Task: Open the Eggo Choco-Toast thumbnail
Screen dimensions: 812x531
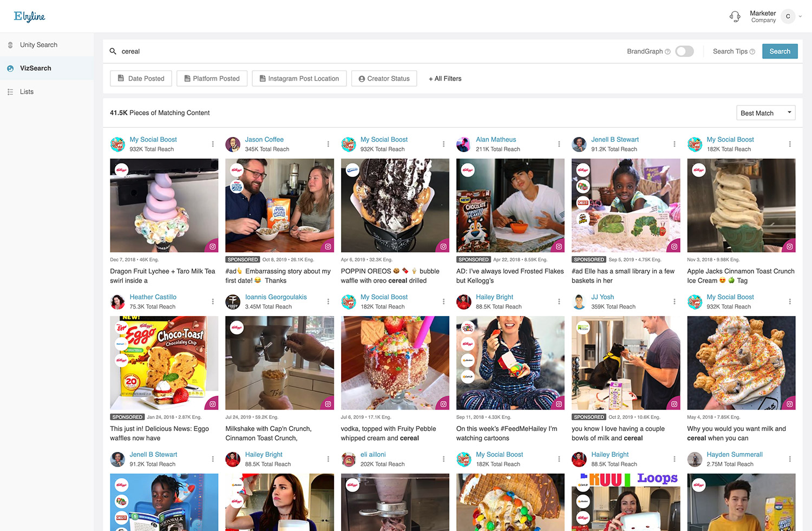Action: coord(164,363)
